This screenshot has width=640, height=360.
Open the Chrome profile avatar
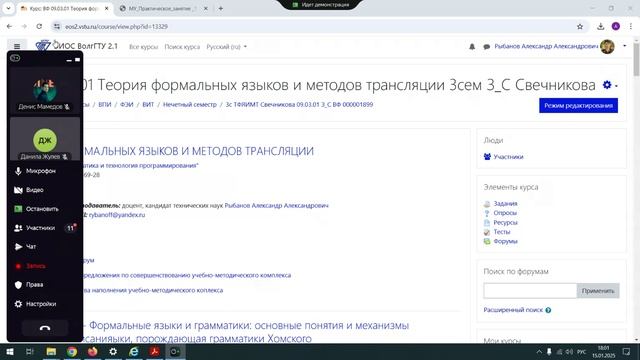pyautogui.click(x=616, y=27)
